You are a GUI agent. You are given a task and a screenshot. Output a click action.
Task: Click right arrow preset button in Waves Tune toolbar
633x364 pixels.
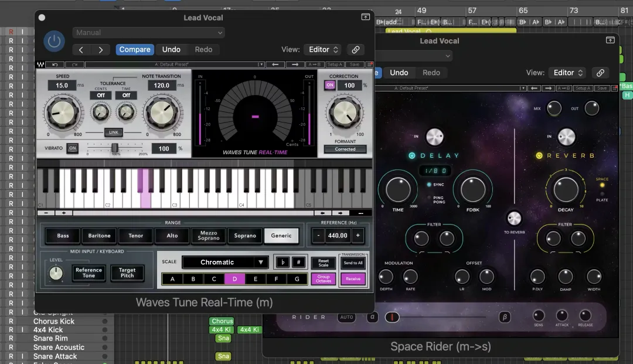295,64
